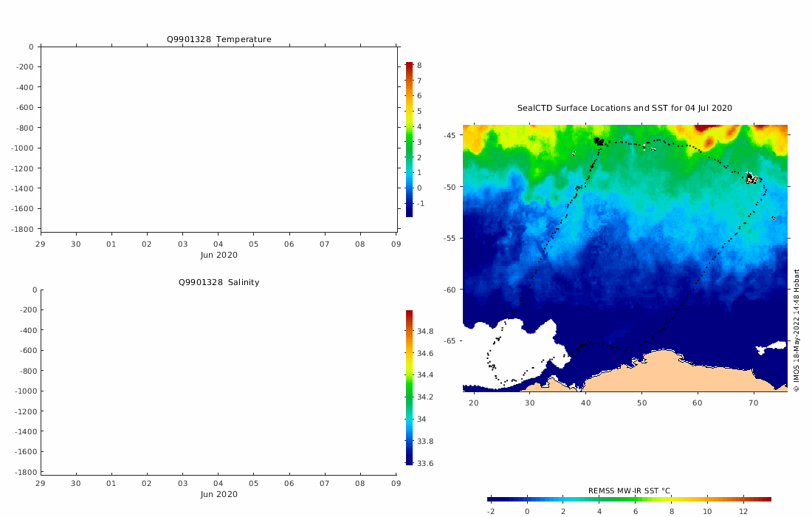This screenshot has width=812, height=517.
Task: Click the Q9901328 Salinity plot title
Action: pyautogui.click(x=219, y=282)
